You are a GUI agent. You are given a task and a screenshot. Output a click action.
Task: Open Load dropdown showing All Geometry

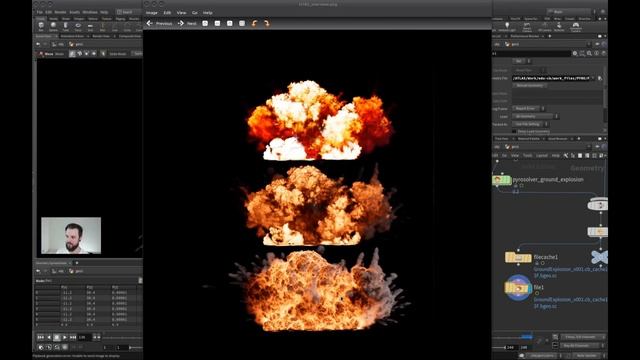(536, 116)
